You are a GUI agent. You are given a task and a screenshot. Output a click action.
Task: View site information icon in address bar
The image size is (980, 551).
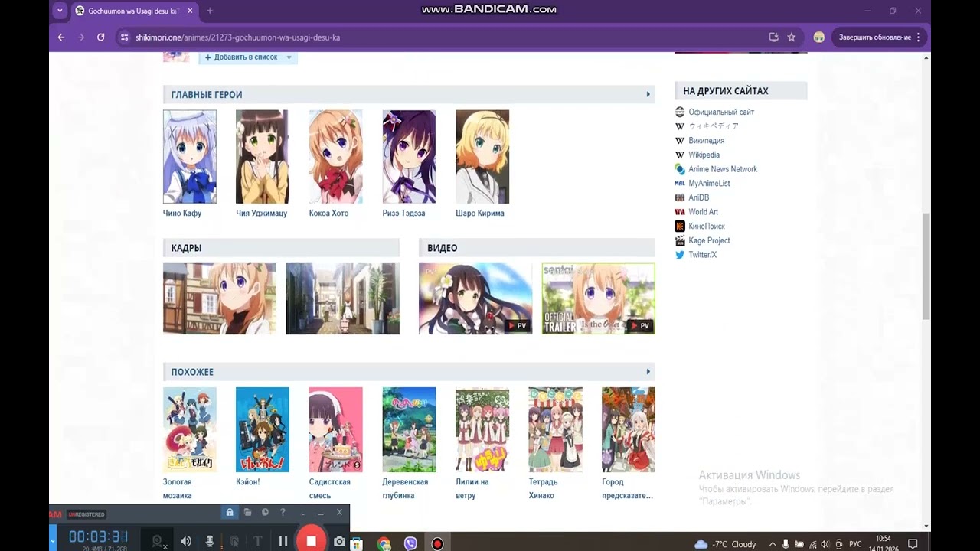point(125,37)
